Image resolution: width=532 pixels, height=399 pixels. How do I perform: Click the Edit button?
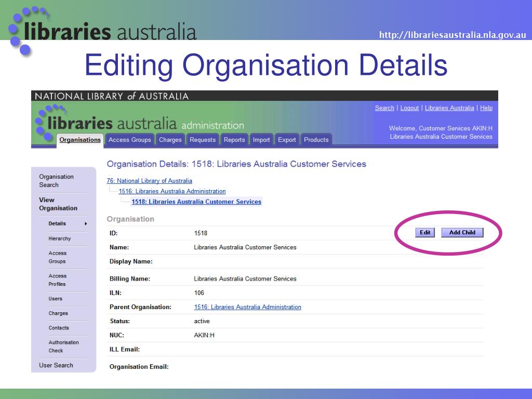tap(425, 232)
